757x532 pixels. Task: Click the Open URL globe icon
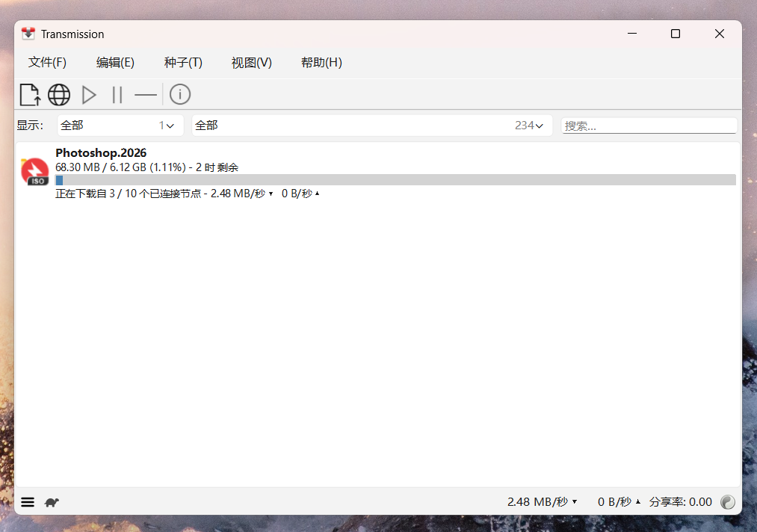[59, 95]
